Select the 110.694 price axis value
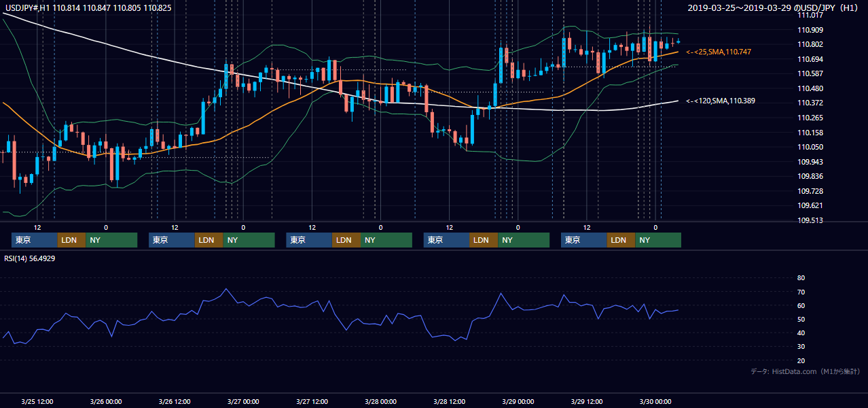Image resolution: width=868 pixels, height=408 pixels. [810, 59]
